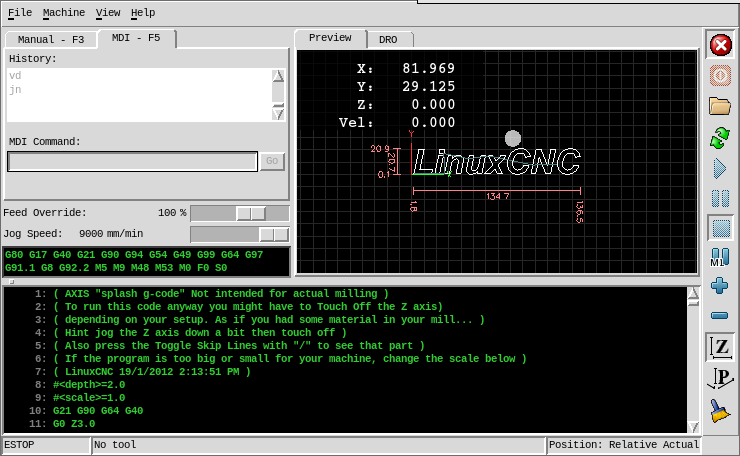Click G-code listing scroll down arrow
740x456 pixels.
(x=693, y=427)
